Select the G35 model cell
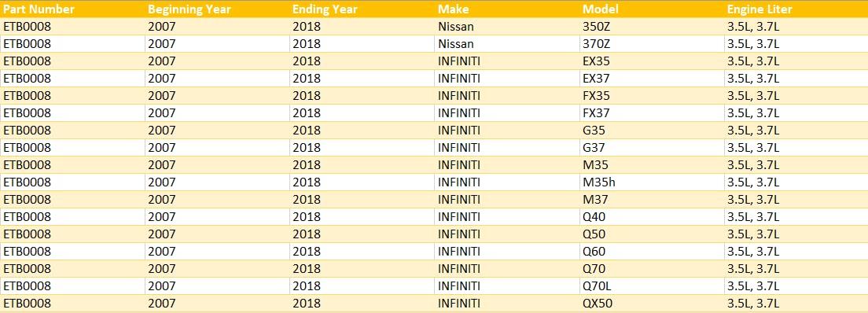Screen dimensions: 868x313 pos(652,131)
